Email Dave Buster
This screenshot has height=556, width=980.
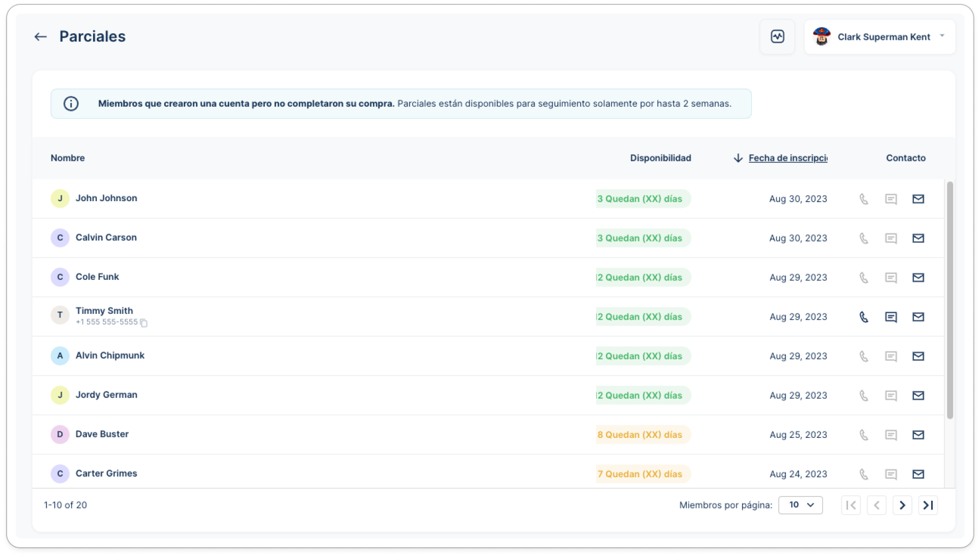click(x=918, y=435)
